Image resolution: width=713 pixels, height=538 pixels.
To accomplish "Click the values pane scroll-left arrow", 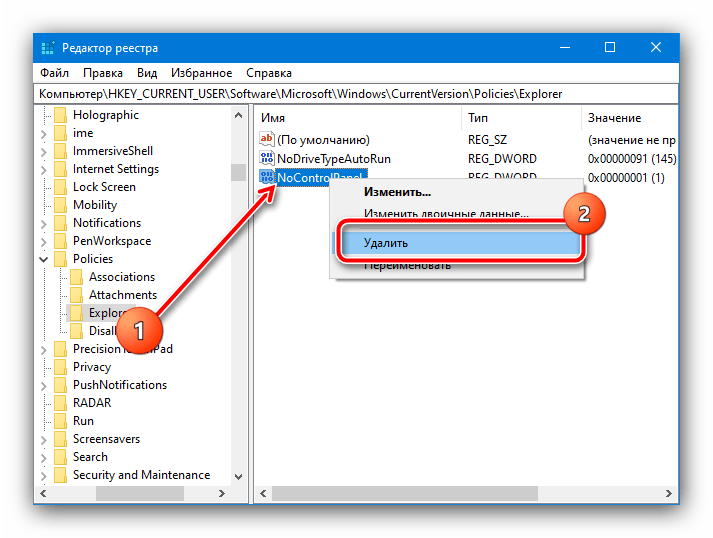I will click(x=263, y=493).
